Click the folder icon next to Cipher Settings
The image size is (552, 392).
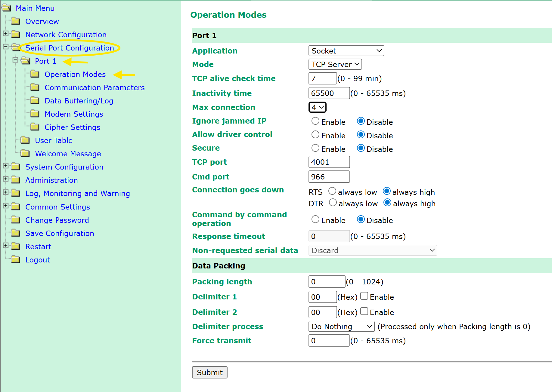tap(35, 127)
